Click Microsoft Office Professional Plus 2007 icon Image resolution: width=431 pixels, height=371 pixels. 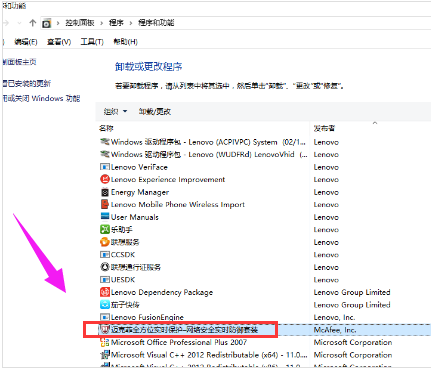(105, 342)
